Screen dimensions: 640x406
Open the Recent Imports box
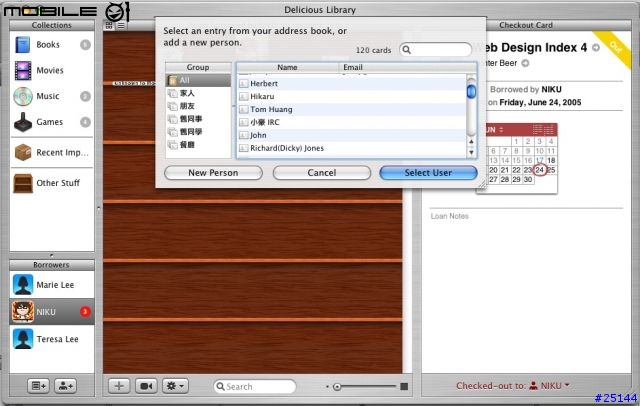[x=51, y=153]
